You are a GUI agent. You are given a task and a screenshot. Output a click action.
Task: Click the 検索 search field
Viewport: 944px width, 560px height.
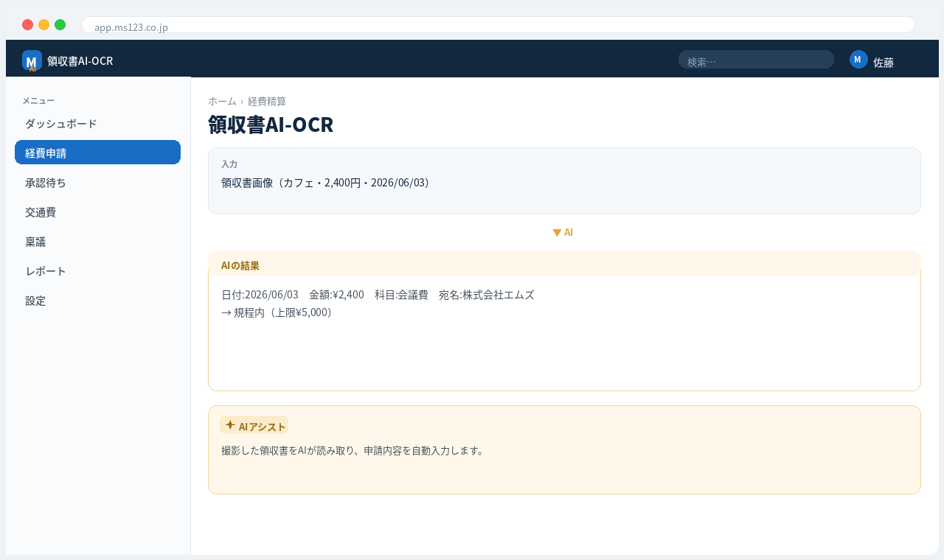(756, 60)
